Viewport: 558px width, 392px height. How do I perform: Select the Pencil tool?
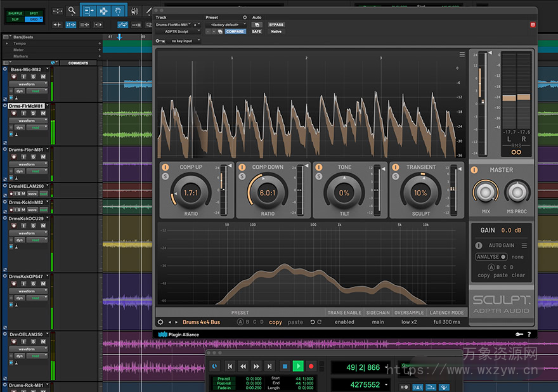click(x=149, y=11)
